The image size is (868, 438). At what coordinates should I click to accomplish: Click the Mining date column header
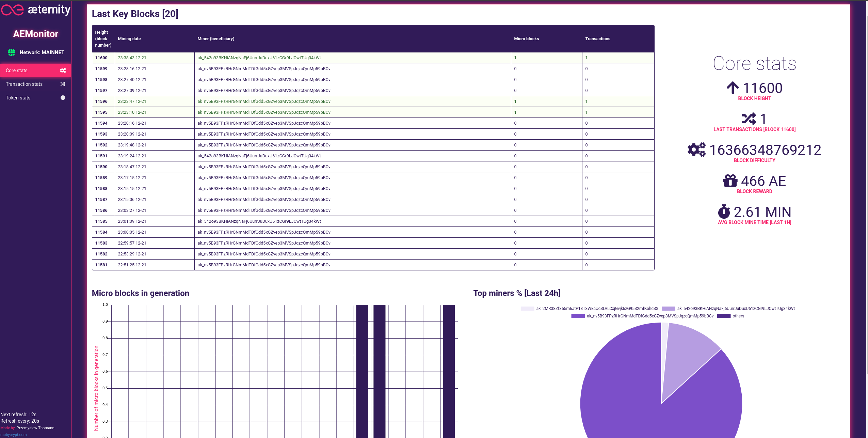(x=129, y=39)
